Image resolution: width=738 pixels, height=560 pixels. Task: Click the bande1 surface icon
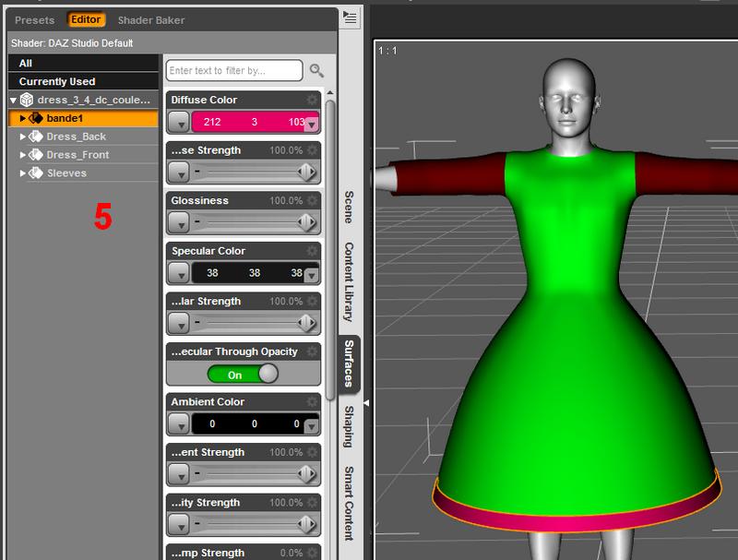pos(36,118)
